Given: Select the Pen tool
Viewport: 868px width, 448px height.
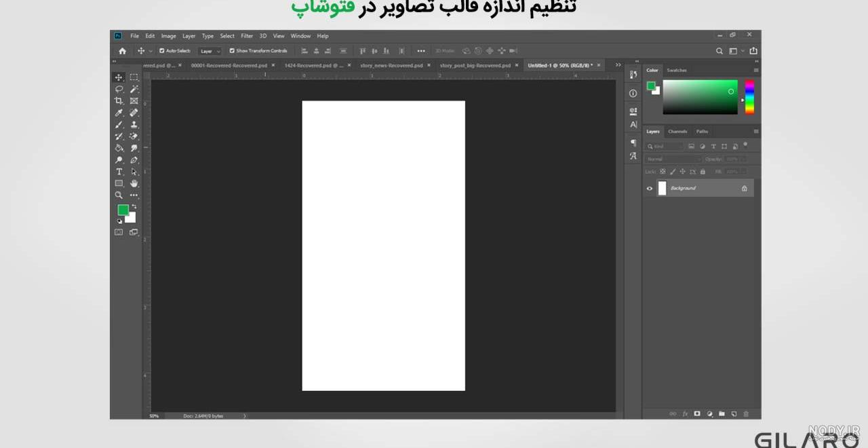Looking at the screenshot, I should point(134,160).
